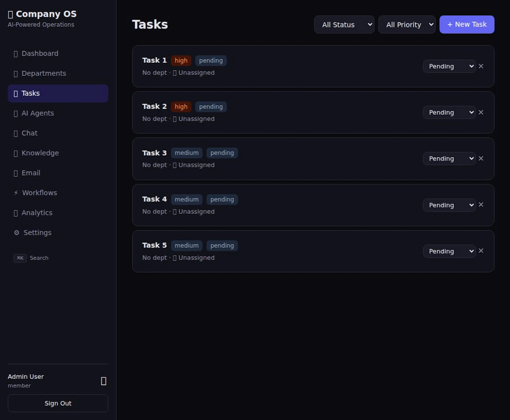
Task: Click the high priority badge on Task 1
Action: click(x=181, y=61)
